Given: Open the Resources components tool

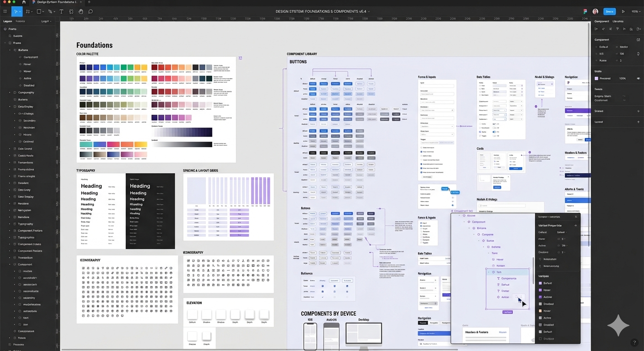Looking at the screenshot, I should (x=71, y=11).
